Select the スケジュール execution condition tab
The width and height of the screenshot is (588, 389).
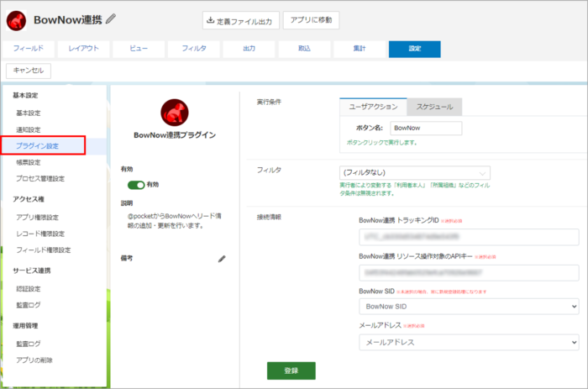434,107
